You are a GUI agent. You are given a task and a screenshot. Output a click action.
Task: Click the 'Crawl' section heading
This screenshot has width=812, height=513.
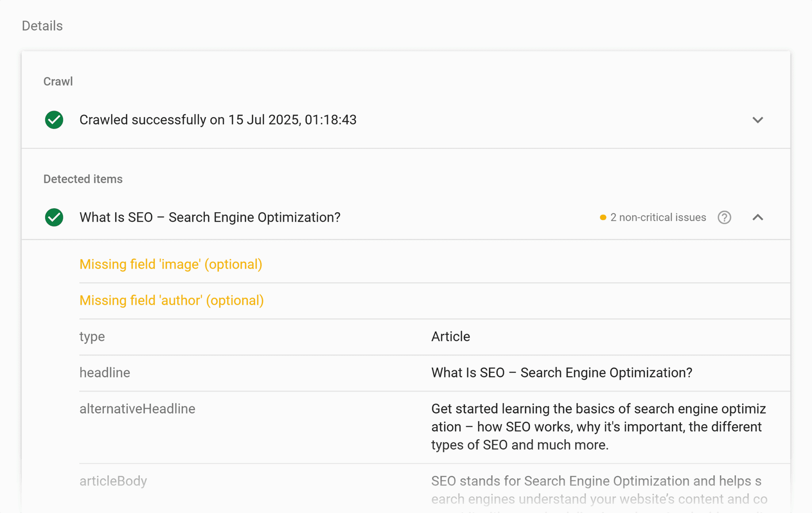pyautogui.click(x=58, y=81)
